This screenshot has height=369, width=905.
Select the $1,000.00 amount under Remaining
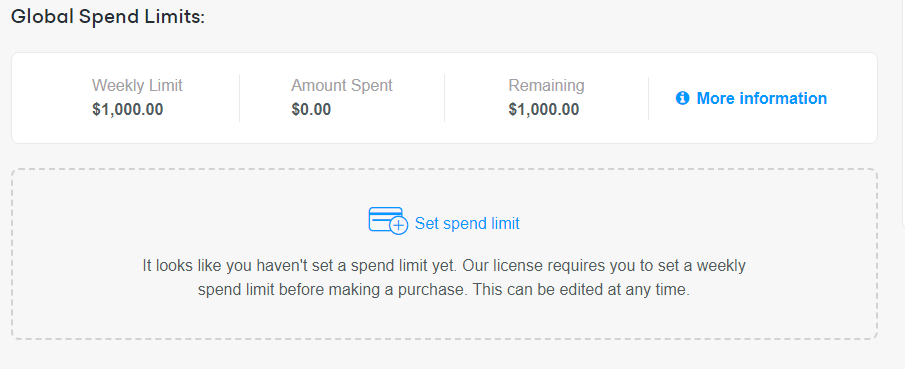pyautogui.click(x=544, y=109)
